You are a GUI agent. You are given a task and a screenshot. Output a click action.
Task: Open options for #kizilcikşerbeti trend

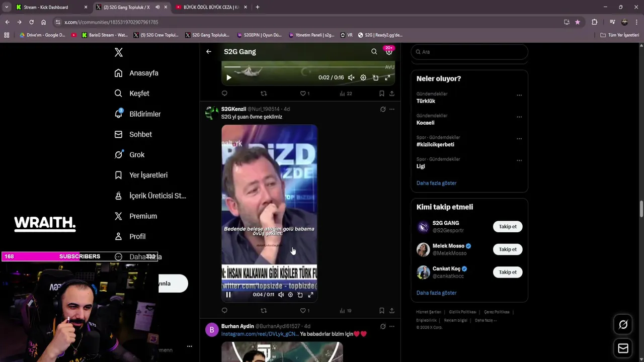pos(519,139)
